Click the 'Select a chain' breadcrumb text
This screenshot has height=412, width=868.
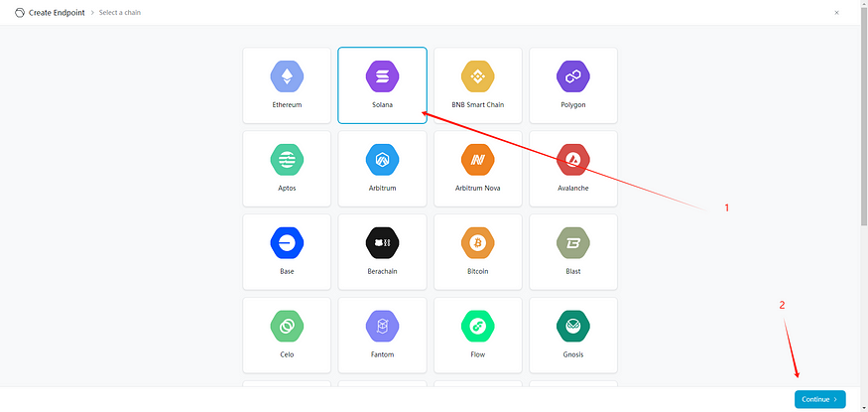pos(120,12)
